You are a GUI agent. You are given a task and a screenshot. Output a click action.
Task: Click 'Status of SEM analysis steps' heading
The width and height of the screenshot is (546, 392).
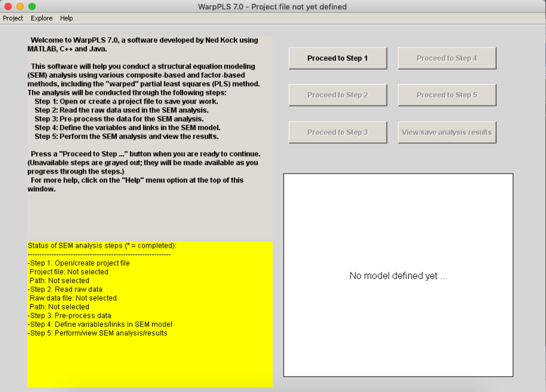point(102,246)
